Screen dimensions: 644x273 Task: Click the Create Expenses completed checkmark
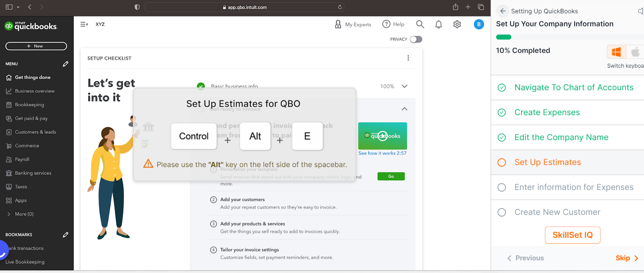click(x=502, y=112)
